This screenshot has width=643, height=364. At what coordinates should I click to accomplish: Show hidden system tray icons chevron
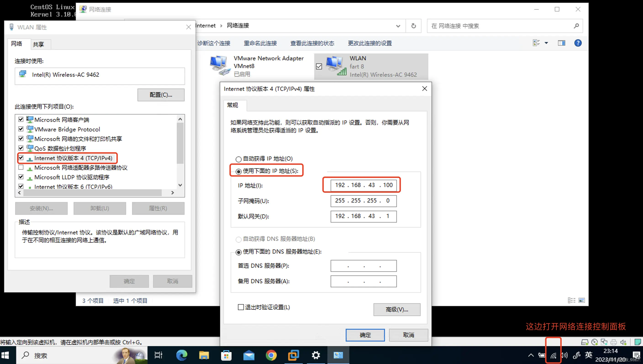531,355
